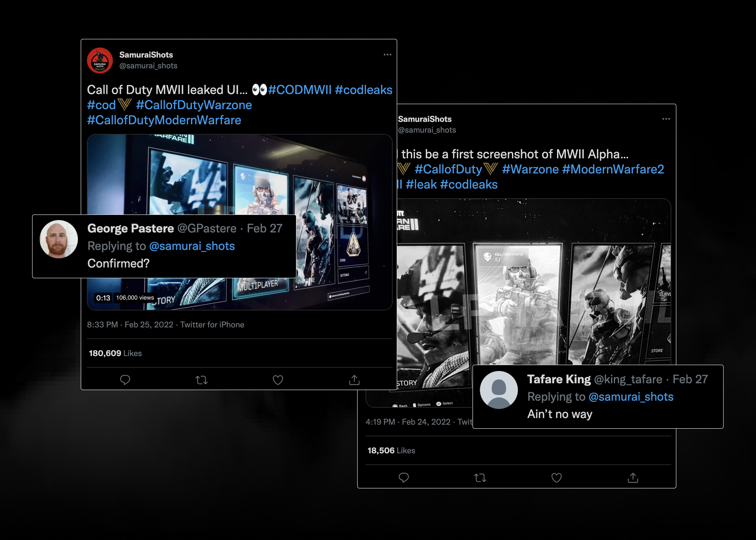This screenshot has height=540, width=756.
Task: Retweet the MWII Alpha screenshot tweet
Action: point(480,478)
